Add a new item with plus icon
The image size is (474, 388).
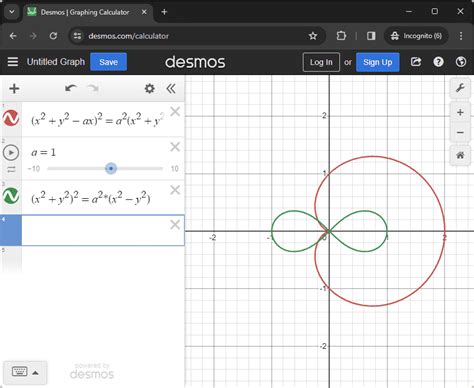pyautogui.click(x=14, y=89)
